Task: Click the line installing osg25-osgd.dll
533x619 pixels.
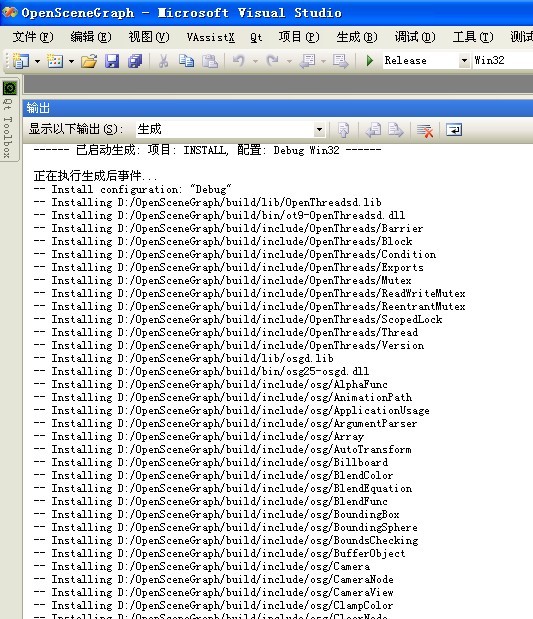Action: (201, 371)
